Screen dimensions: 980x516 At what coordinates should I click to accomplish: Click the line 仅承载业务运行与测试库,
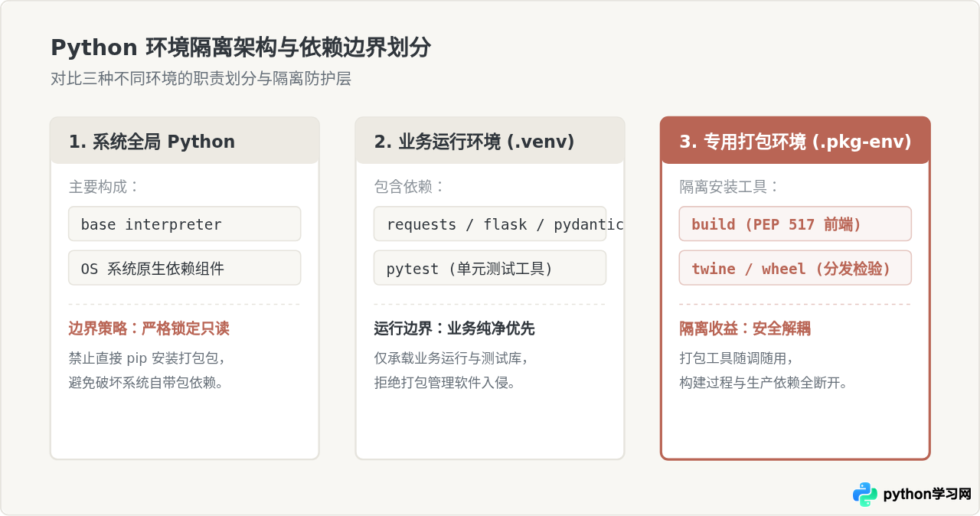pyautogui.click(x=451, y=358)
